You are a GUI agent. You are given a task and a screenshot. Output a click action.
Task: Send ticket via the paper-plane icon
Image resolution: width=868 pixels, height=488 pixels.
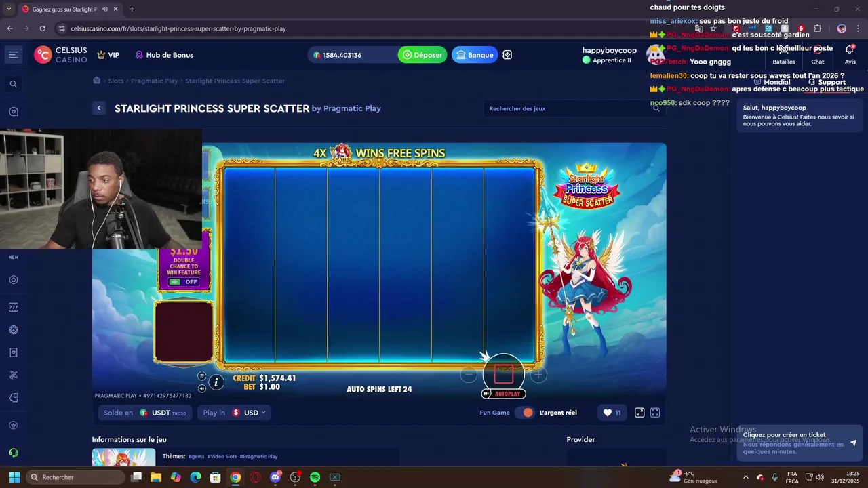853,443
